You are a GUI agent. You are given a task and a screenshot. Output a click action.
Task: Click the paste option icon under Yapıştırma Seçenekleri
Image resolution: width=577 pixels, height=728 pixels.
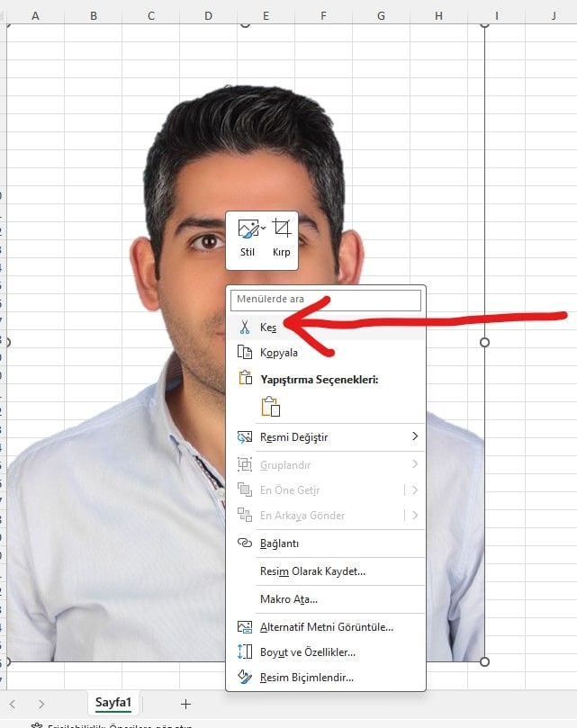[270, 406]
